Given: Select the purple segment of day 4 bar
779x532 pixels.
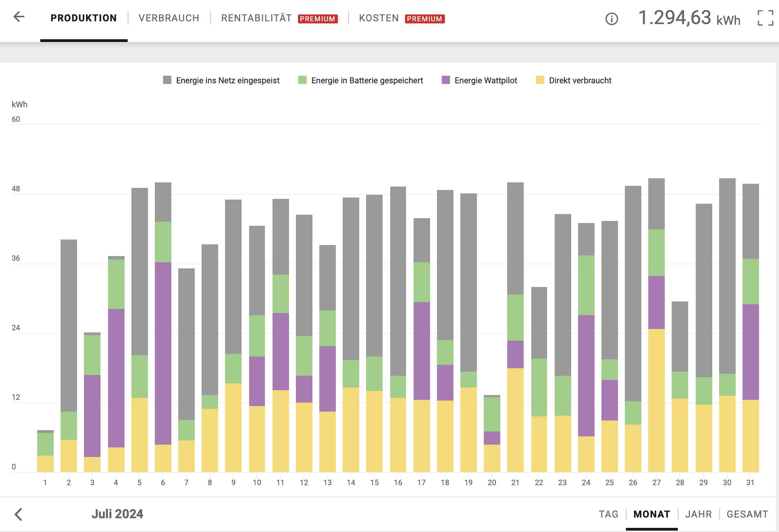Looking at the screenshot, I should pos(116,378).
